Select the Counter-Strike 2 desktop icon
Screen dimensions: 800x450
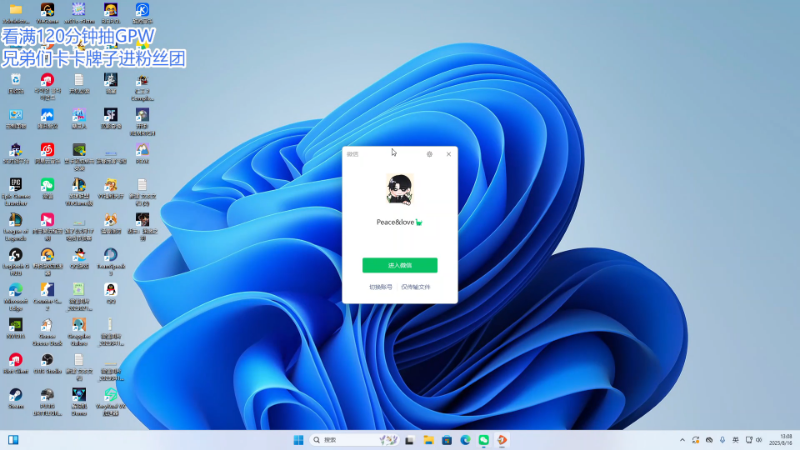(x=47, y=297)
